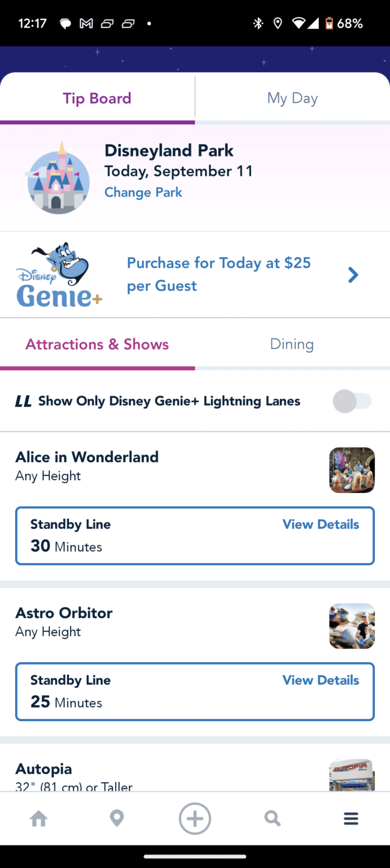Tap the Lightning Lane LL icon
The width and height of the screenshot is (390, 868).
(x=23, y=401)
